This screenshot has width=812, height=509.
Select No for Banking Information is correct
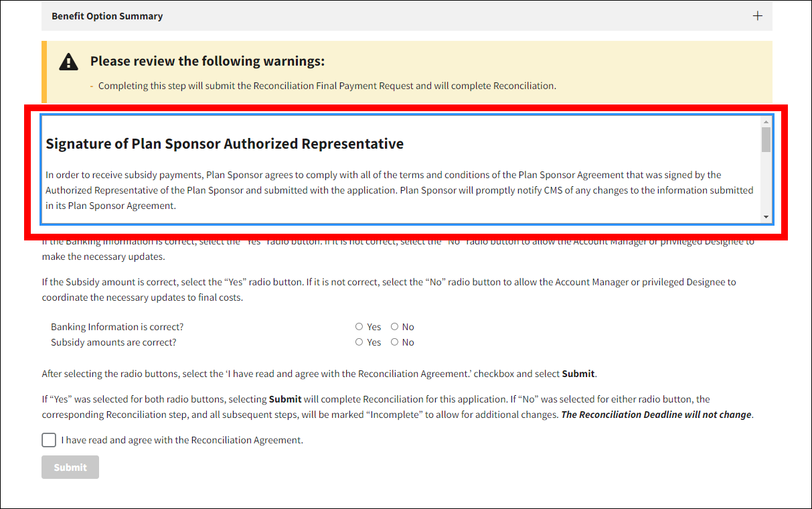tap(395, 327)
